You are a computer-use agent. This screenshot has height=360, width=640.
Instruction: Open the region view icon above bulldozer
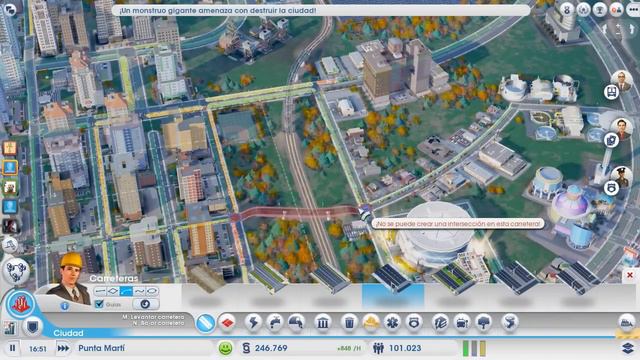pos(17,271)
